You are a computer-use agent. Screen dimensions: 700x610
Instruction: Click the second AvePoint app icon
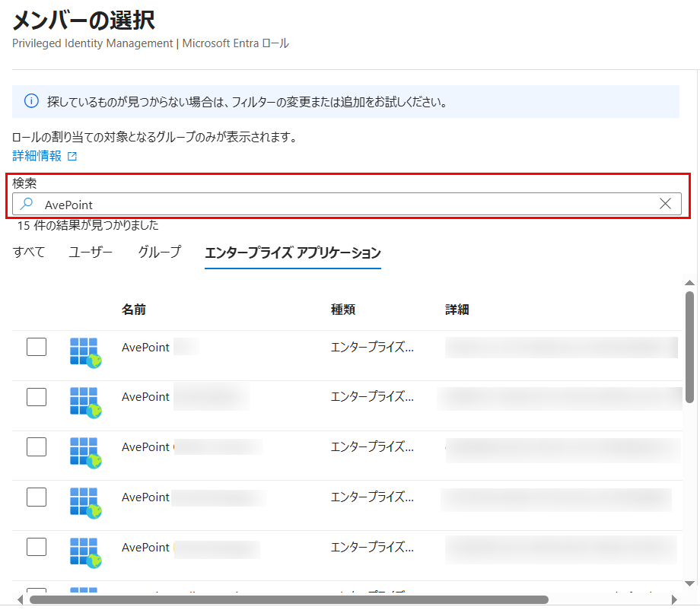(x=86, y=402)
